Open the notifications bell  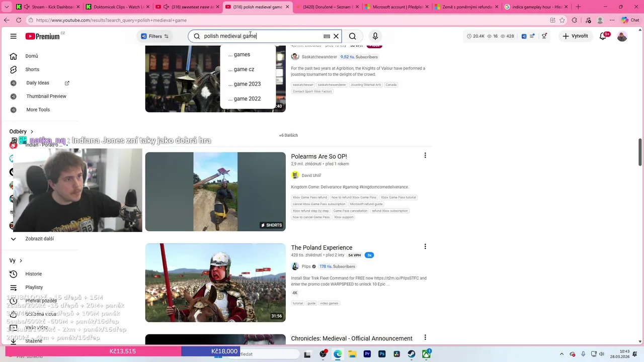pos(603,36)
